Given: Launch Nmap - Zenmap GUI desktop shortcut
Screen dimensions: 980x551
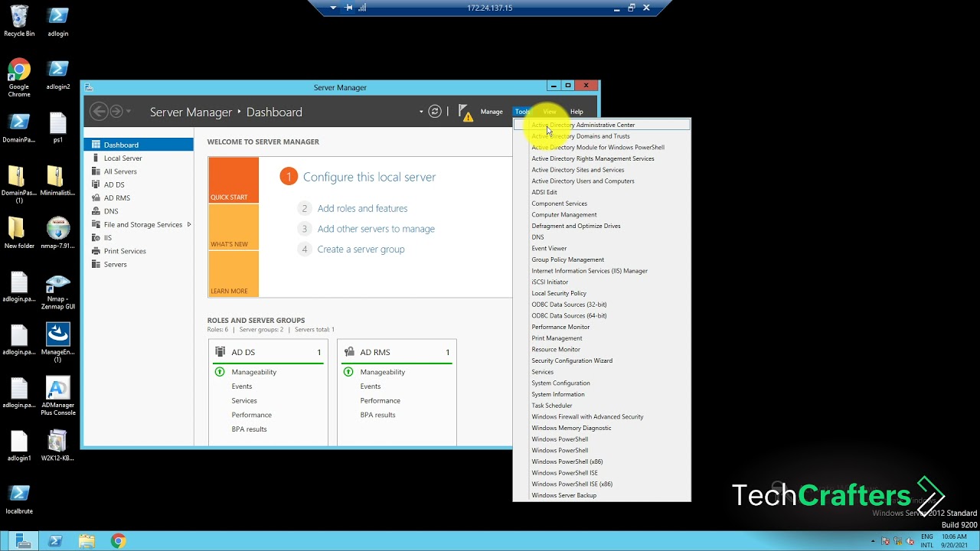Looking at the screenshot, I should [x=58, y=291].
